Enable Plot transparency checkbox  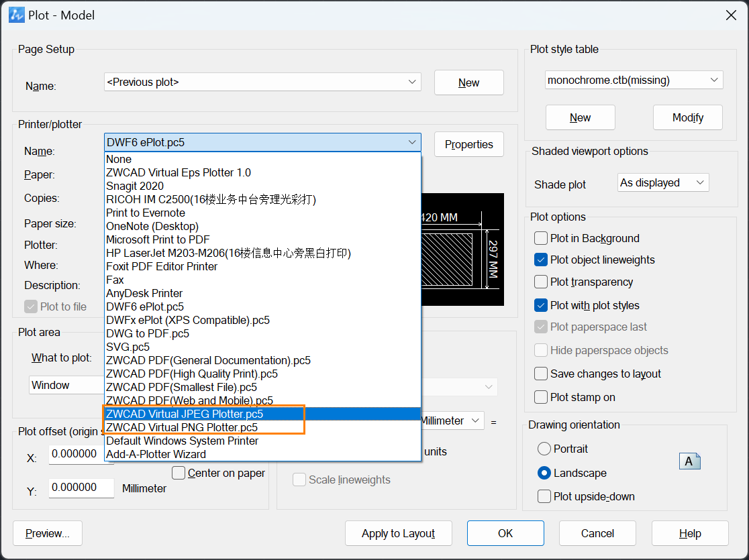[x=541, y=282]
